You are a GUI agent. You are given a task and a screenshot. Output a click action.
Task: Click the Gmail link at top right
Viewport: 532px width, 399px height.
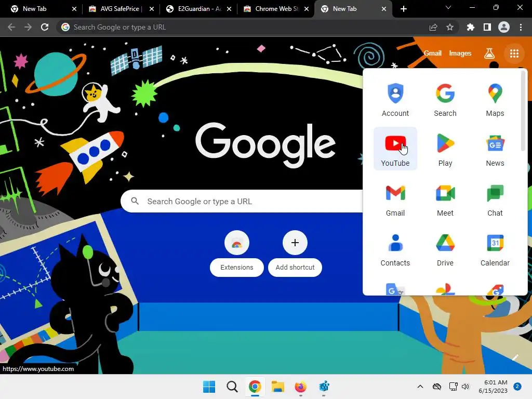coord(432,54)
